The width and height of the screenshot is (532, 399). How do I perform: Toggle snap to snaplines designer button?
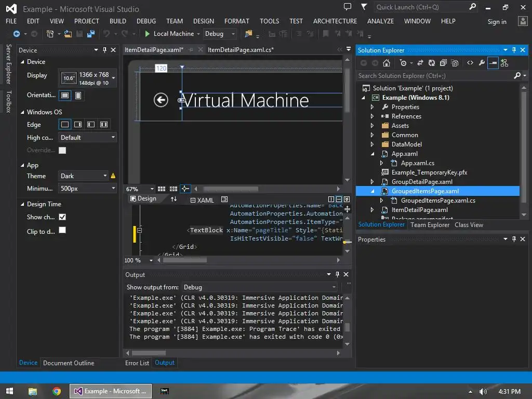click(x=185, y=189)
